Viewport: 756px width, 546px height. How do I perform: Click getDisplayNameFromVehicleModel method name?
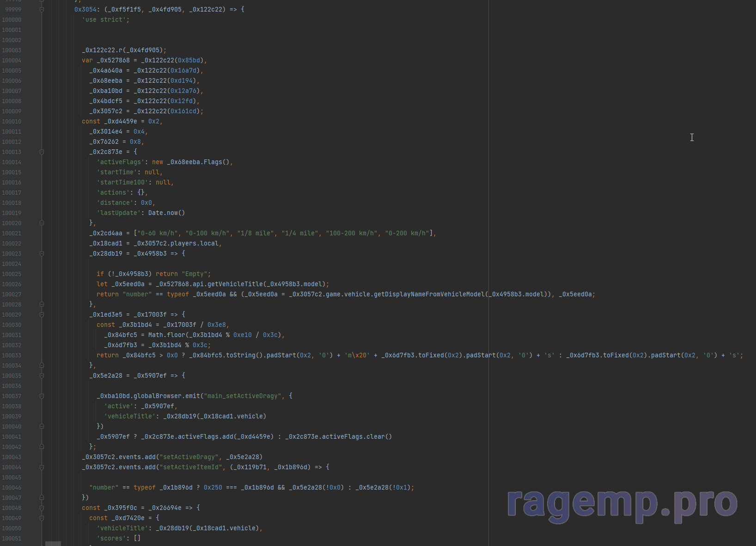point(429,294)
